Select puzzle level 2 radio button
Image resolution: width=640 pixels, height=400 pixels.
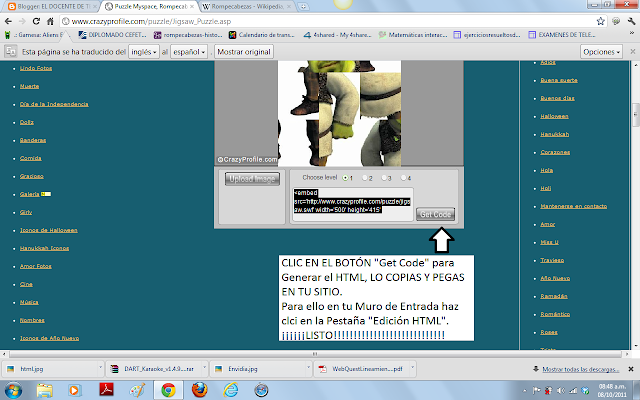pos(365,178)
